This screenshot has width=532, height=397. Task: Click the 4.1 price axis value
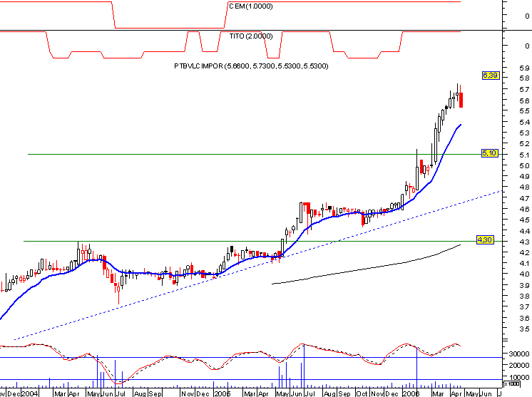(524, 264)
